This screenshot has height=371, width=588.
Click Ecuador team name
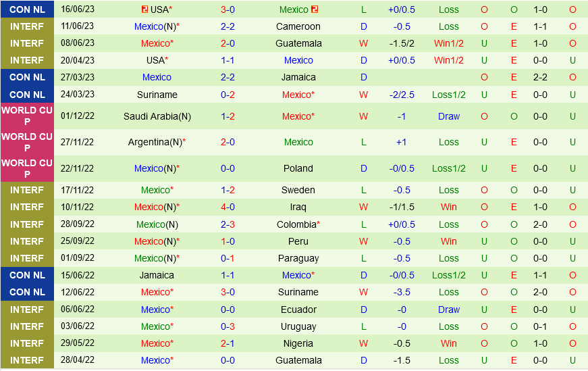pos(298,310)
